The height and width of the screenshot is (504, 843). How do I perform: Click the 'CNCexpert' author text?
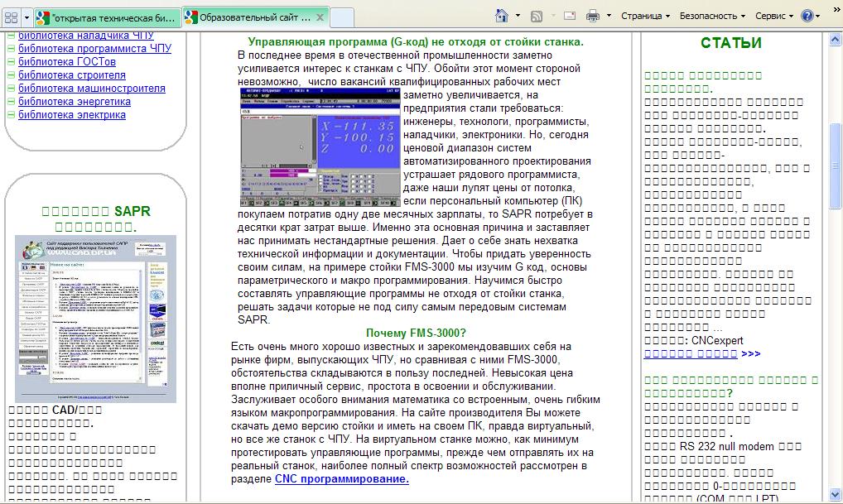pos(717,341)
